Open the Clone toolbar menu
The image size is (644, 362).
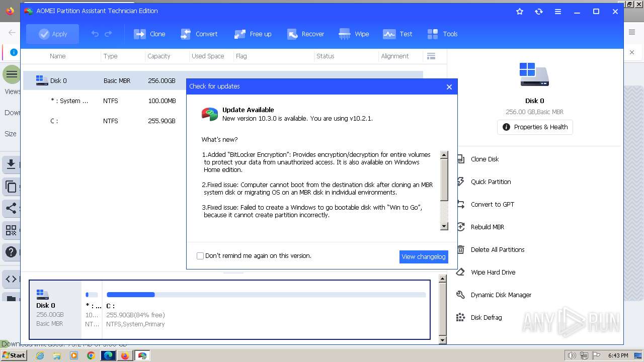coord(149,34)
